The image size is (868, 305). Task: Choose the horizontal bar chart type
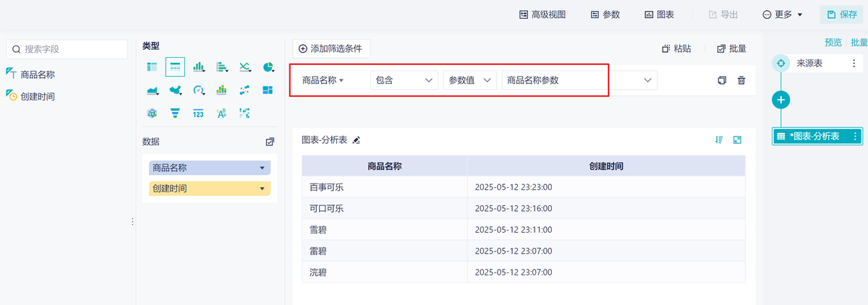pyautogui.click(x=222, y=67)
